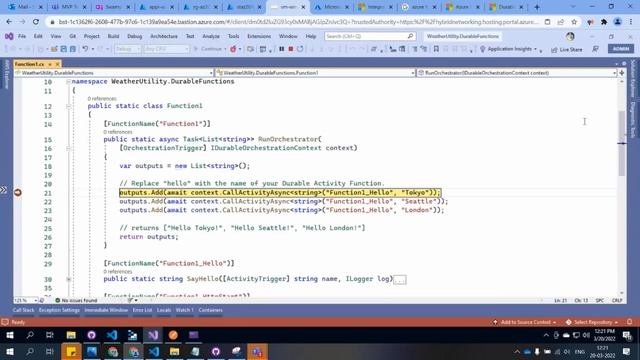The height and width of the screenshot is (360, 640).
Task: Open the File menu
Action: [22, 36]
